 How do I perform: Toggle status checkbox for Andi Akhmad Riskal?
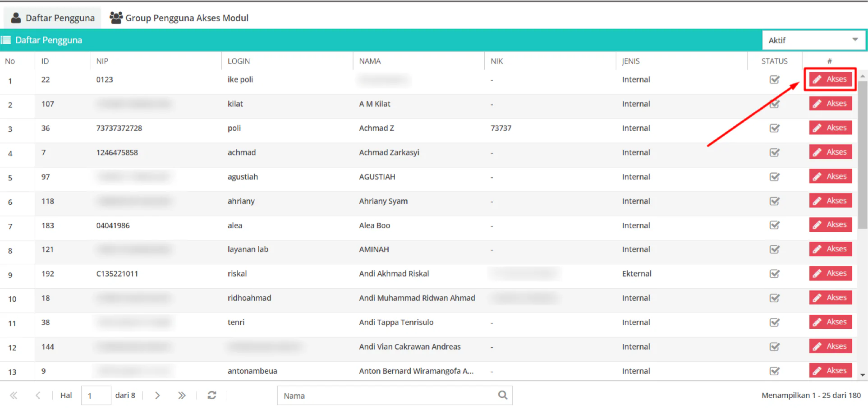(774, 274)
